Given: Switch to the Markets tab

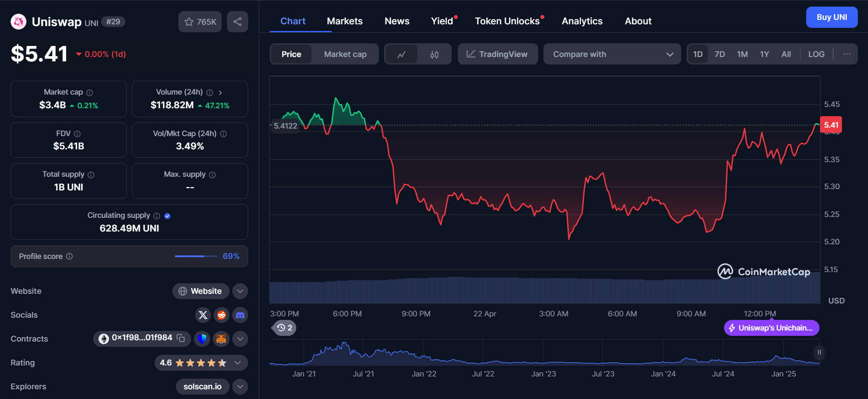Looking at the screenshot, I should 345,21.
